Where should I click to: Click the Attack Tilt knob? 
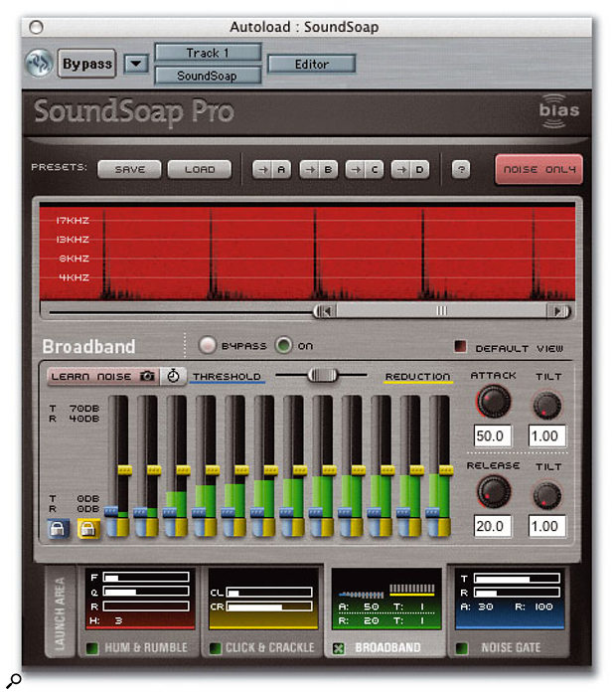tap(547, 405)
